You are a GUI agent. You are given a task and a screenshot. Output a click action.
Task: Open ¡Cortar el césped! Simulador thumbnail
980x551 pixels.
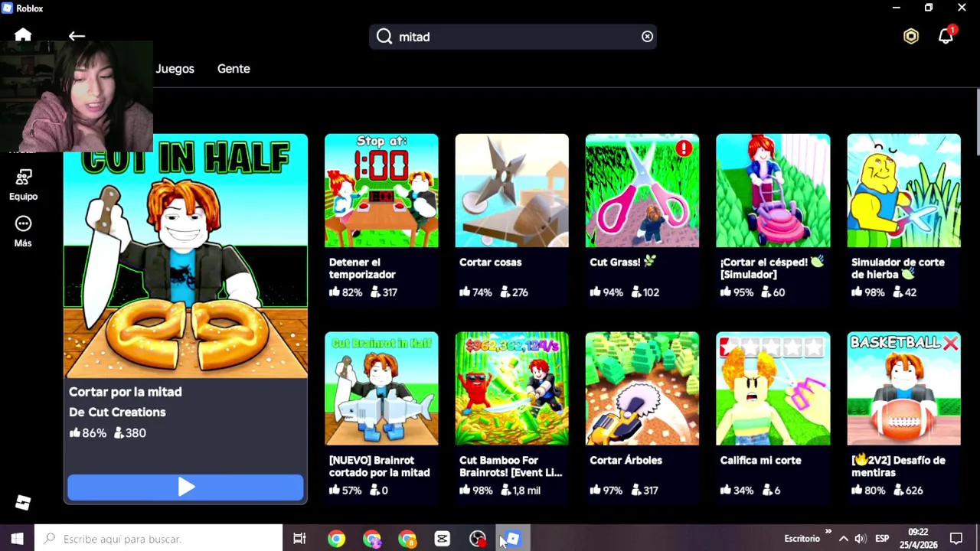pos(773,191)
